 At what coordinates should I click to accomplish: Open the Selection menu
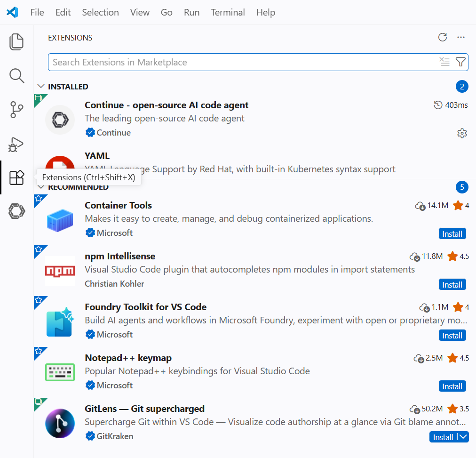click(100, 12)
